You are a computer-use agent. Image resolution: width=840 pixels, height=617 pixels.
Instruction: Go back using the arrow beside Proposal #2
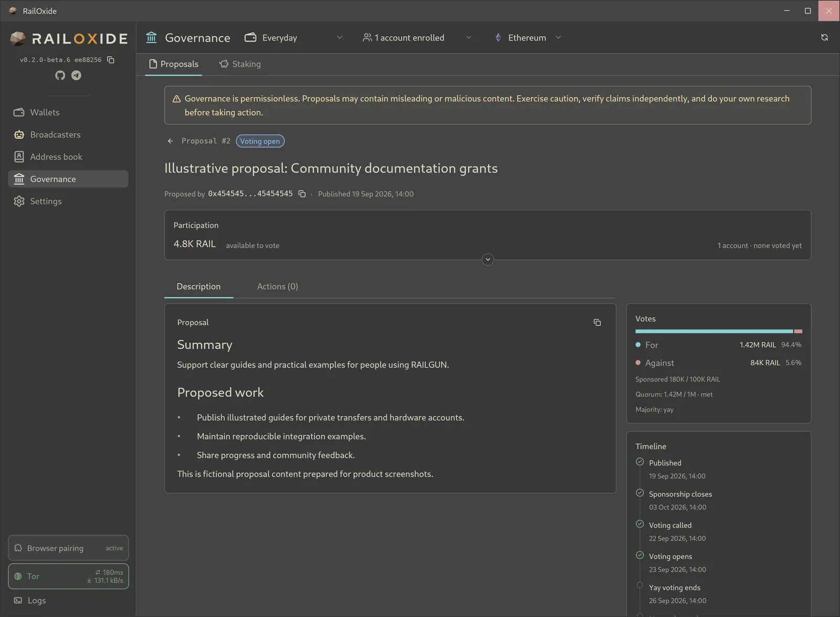[170, 141]
